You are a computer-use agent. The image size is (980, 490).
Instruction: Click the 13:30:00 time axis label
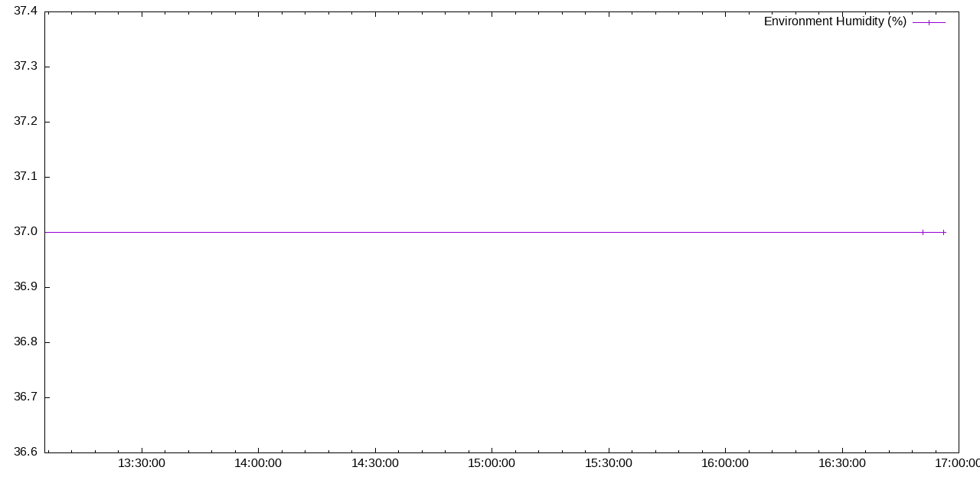142,463
